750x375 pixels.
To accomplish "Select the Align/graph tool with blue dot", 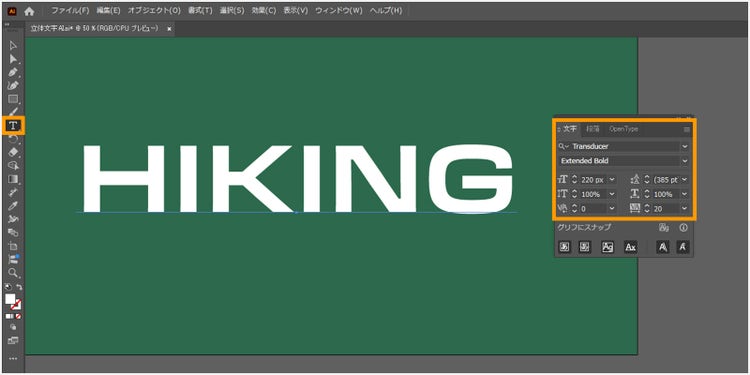I will point(13,259).
